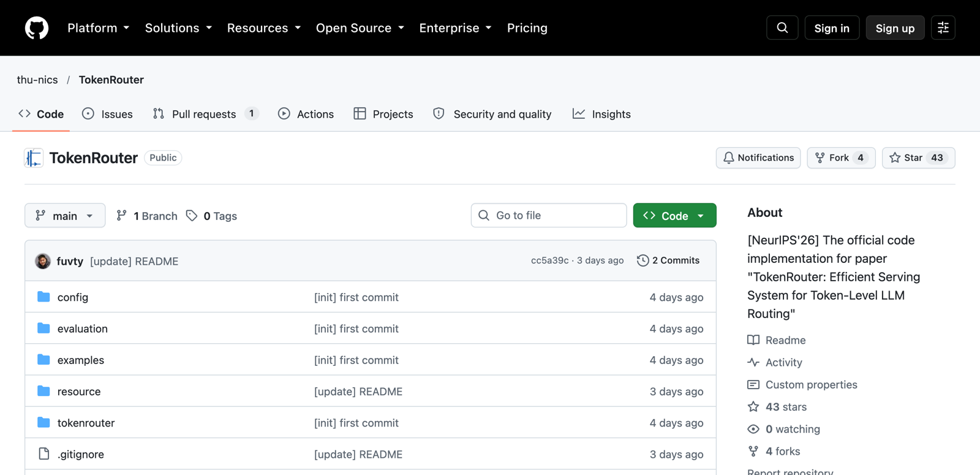Fork the repository with the Fork button
980x475 pixels.
click(841, 158)
